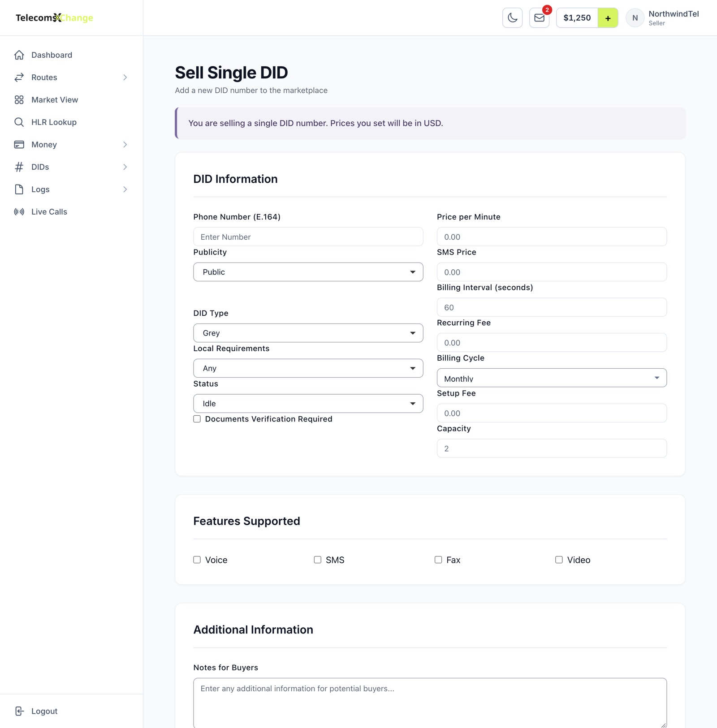The width and height of the screenshot is (717, 728).
Task: Open the DID Type dropdown
Action: [308, 333]
